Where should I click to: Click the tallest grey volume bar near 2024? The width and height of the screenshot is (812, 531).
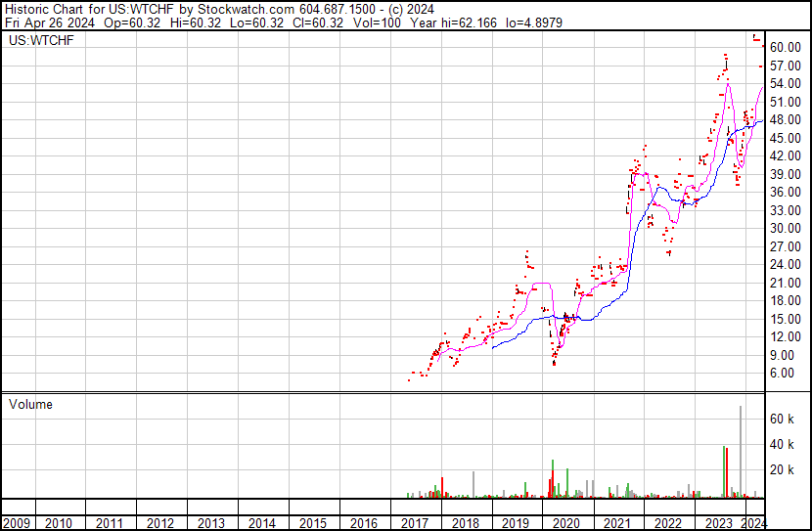pyautogui.click(x=741, y=452)
